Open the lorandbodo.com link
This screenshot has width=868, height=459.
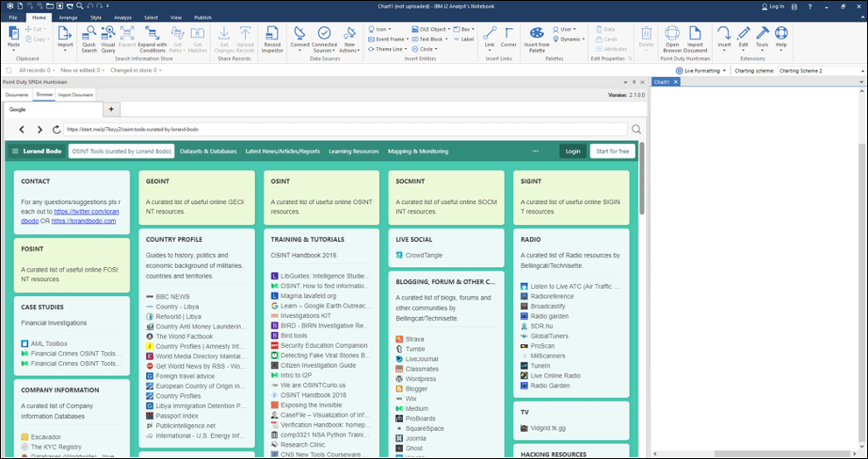tap(83, 221)
